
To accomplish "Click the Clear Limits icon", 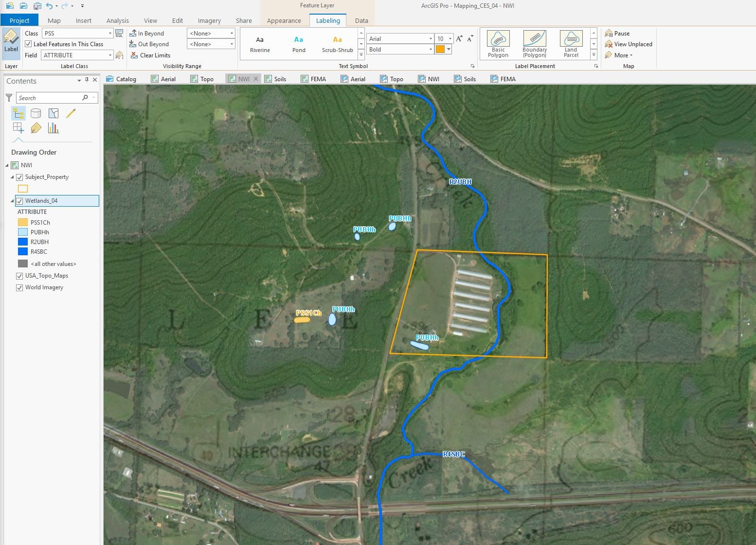I will pyautogui.click(x=134, y=55).
